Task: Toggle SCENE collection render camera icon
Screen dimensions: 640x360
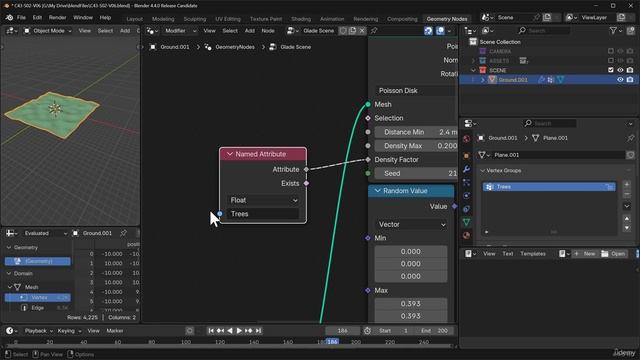Action: pos(630,70)
